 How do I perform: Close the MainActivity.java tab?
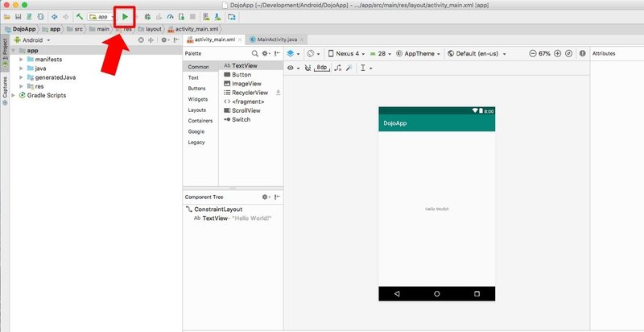[302, 39]
